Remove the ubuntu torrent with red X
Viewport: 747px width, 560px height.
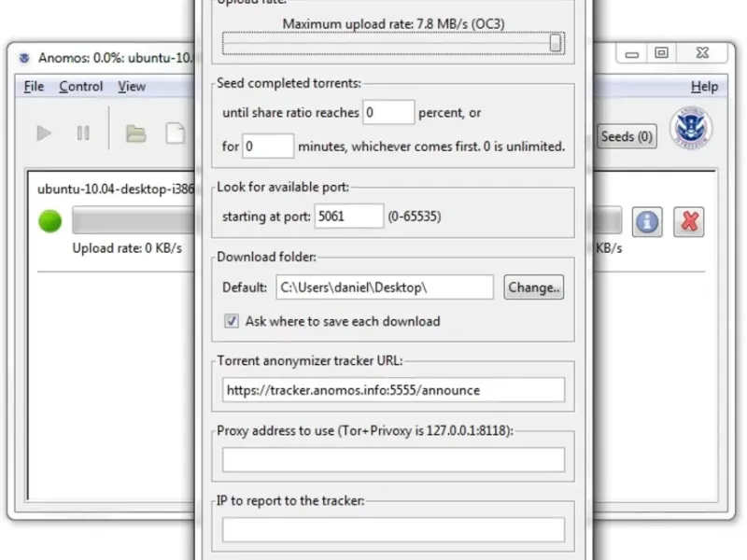click(x=689, y=222)
